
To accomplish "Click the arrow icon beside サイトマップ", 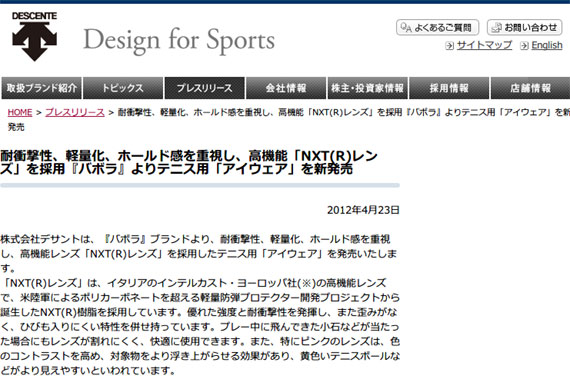I will 450,45.
